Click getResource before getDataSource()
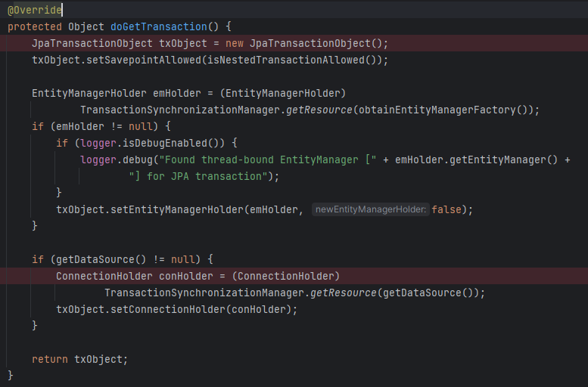 343,293
